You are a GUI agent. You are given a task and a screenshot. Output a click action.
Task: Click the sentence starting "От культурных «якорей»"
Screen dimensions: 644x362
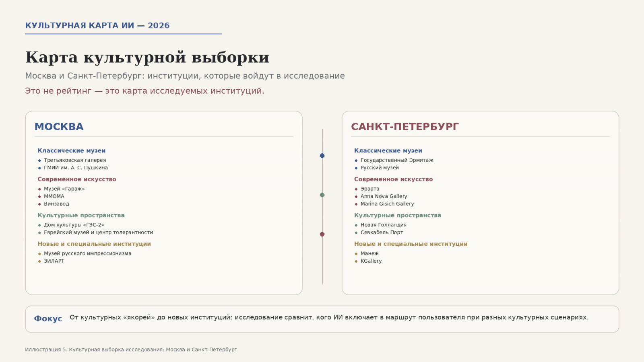[x=329, y=317]
